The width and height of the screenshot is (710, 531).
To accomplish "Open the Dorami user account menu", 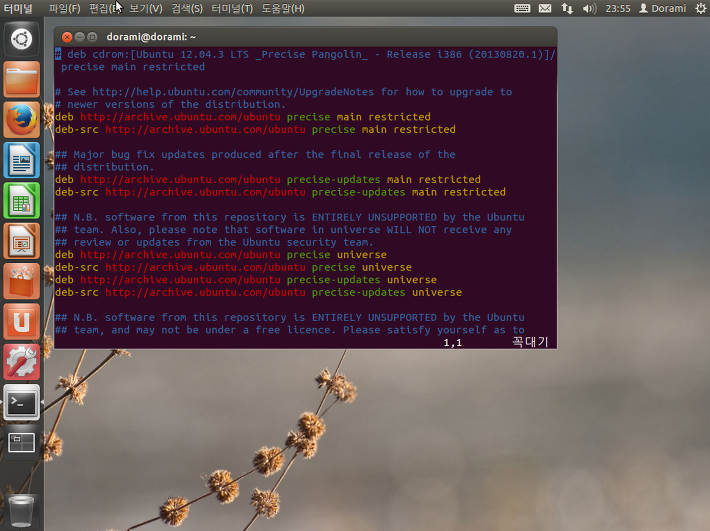I will (x=662, y=8).
